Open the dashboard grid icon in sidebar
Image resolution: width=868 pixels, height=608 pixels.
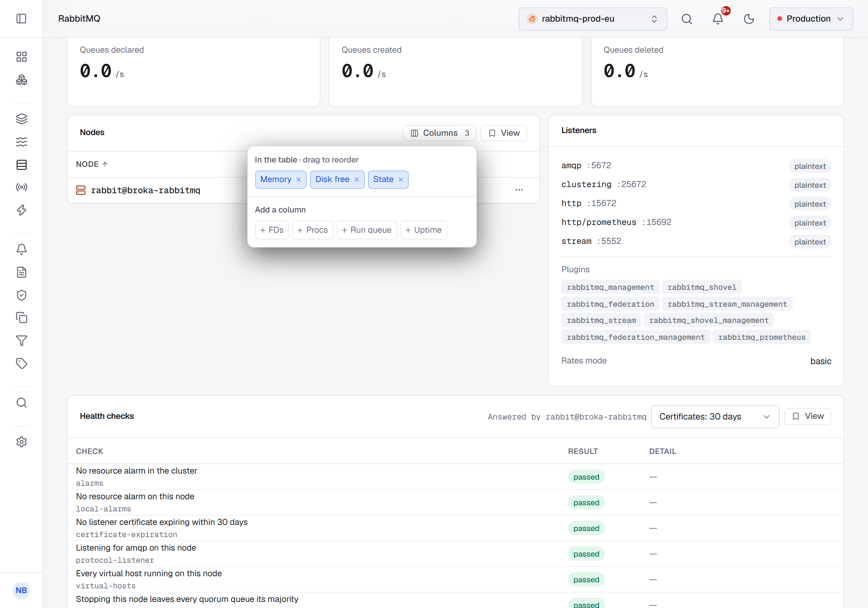[22, 57]
